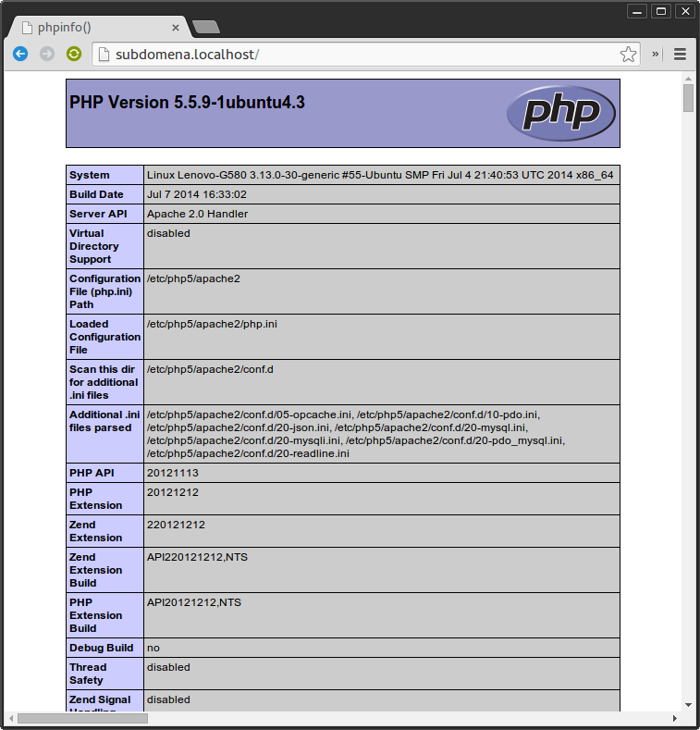
Task: Click the PHP logo in the header
Action: [x=561, y=113]
